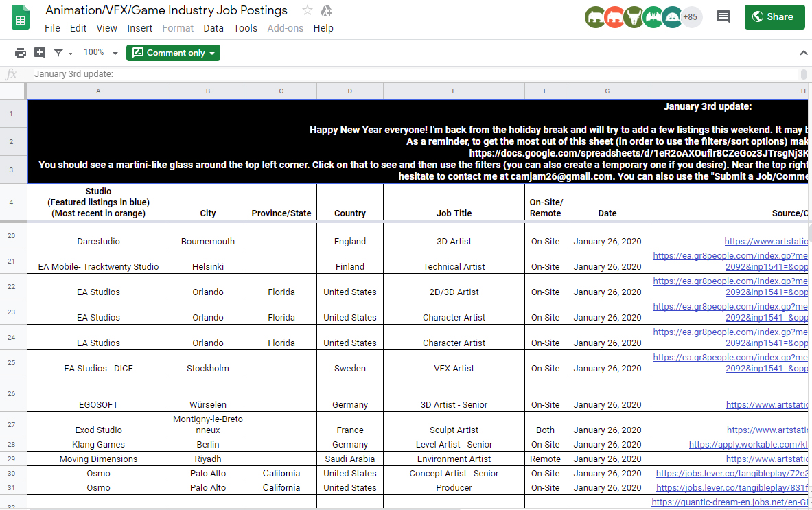Select the Remote cell for Moving Dimensions
Viewport: 812px width, 510px height.
click(x=545, y=459)
